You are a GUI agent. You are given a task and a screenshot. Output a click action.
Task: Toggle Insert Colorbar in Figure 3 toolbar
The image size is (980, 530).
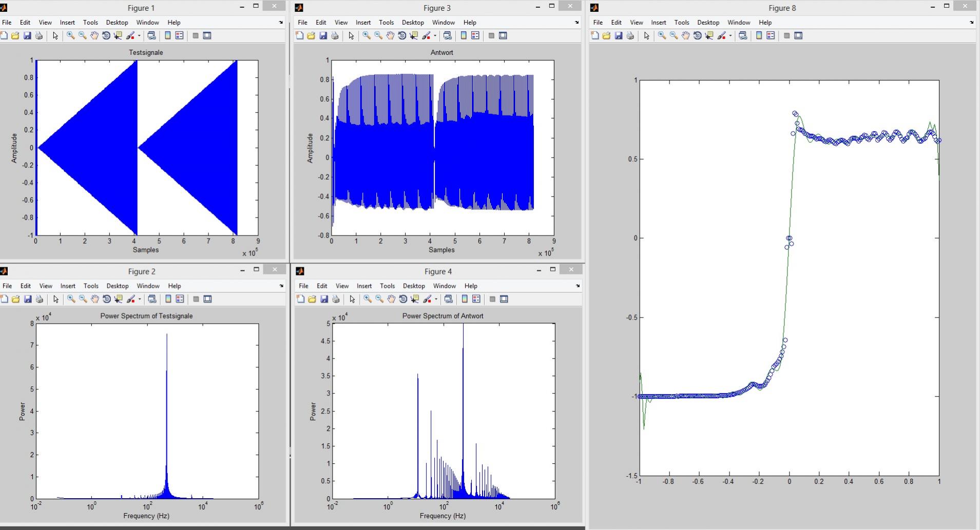tap(464, 35)
